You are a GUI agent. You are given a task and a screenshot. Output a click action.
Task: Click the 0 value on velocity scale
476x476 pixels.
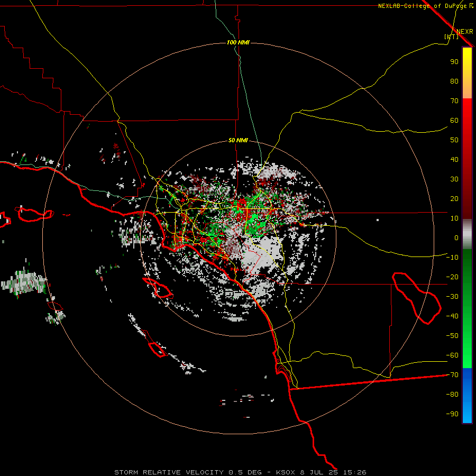456,238
